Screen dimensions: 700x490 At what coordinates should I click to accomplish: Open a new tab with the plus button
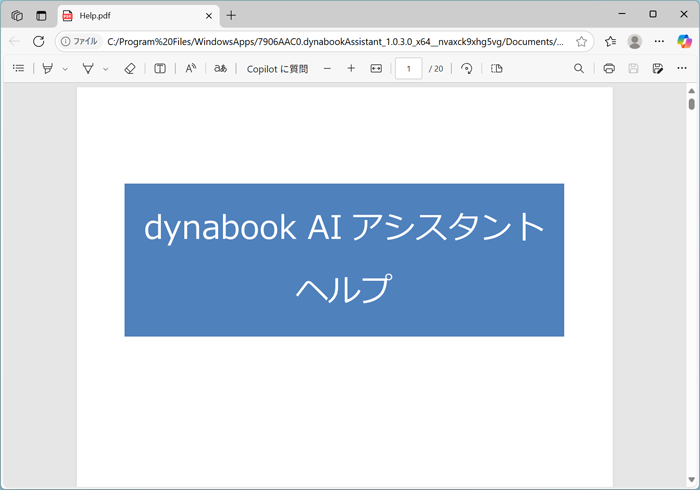[231, 16]
